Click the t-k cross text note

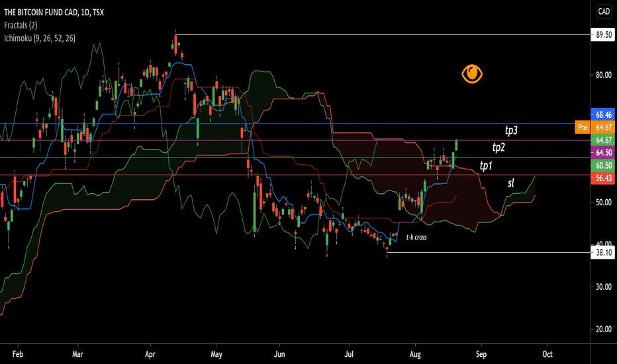[416, 237]
